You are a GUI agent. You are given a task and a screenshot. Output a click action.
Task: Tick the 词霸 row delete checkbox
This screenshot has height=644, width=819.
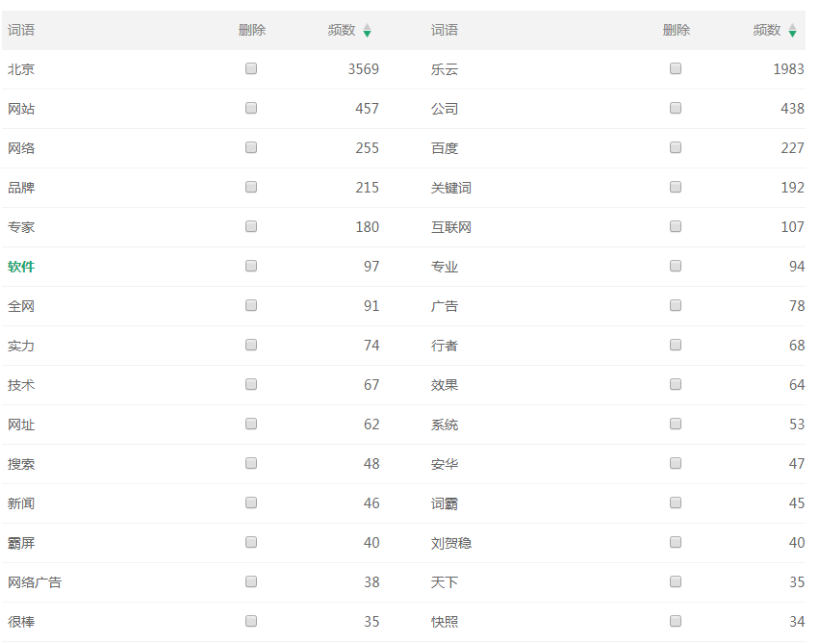[x=676, y=503]
